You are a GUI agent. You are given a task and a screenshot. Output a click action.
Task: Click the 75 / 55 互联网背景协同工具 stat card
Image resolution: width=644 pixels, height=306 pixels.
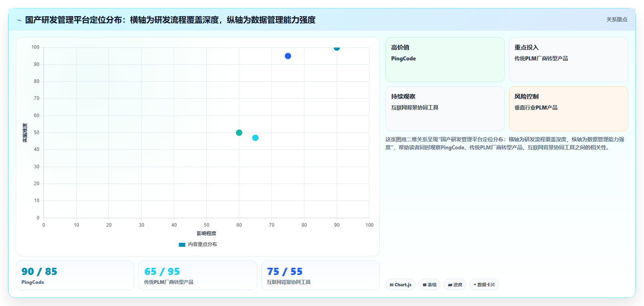321,275
